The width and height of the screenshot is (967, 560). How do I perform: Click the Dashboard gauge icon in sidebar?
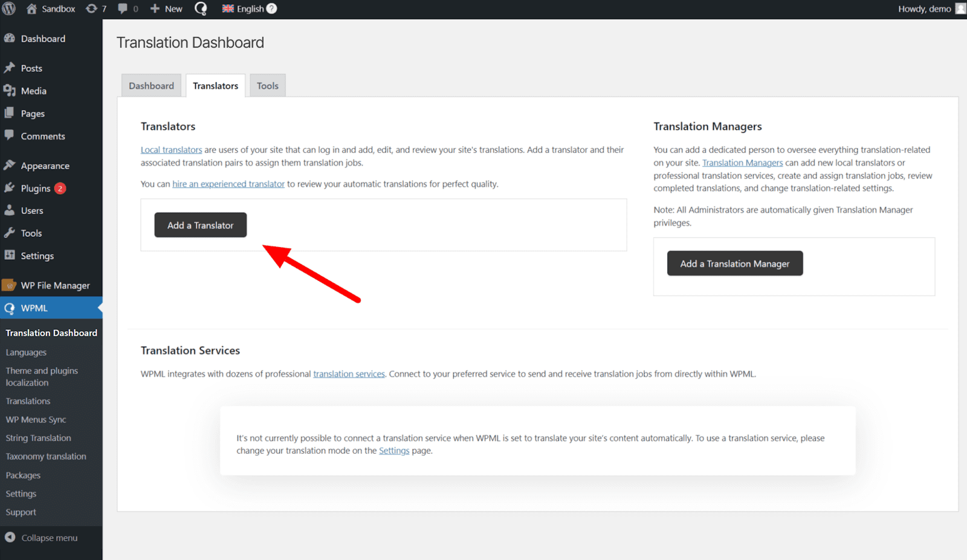9,38
